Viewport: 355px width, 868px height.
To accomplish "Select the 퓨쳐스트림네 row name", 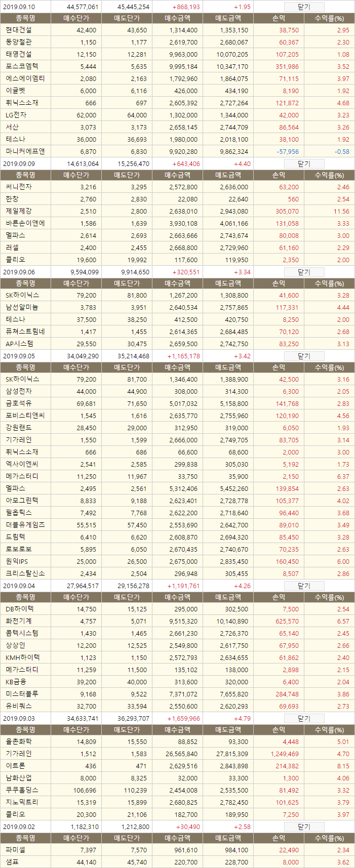I will [x=25, y=332].
